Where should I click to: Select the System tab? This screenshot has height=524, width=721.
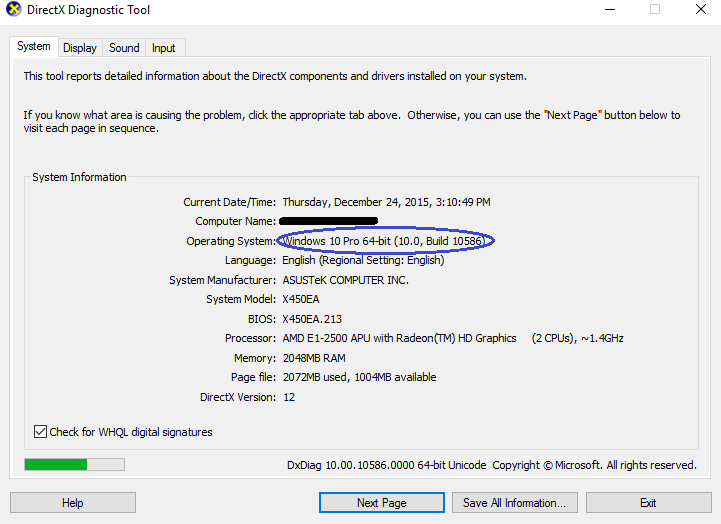[34, 46]
